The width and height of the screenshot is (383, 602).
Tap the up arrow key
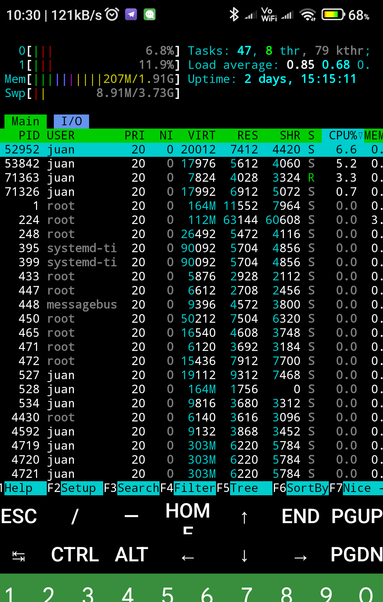(x=244, y=517)
